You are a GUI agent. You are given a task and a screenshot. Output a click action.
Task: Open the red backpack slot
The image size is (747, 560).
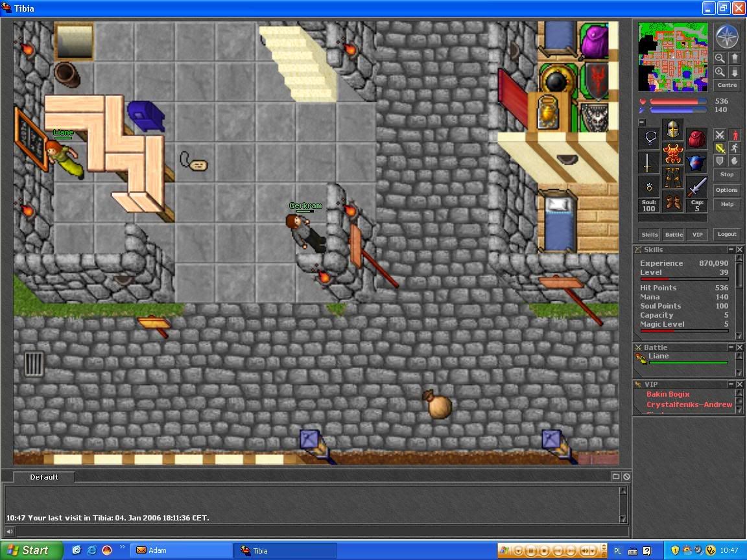pyautogui.click(x=696, y=139)
